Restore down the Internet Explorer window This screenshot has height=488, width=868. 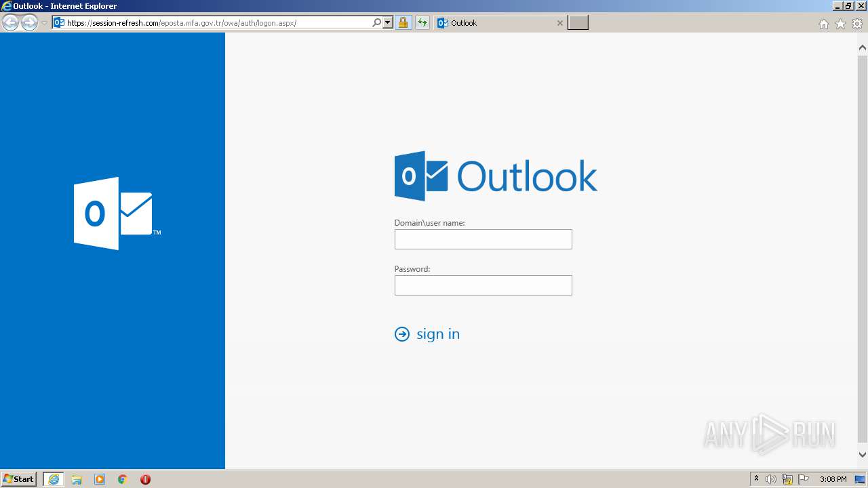click(x=848, y=6)
